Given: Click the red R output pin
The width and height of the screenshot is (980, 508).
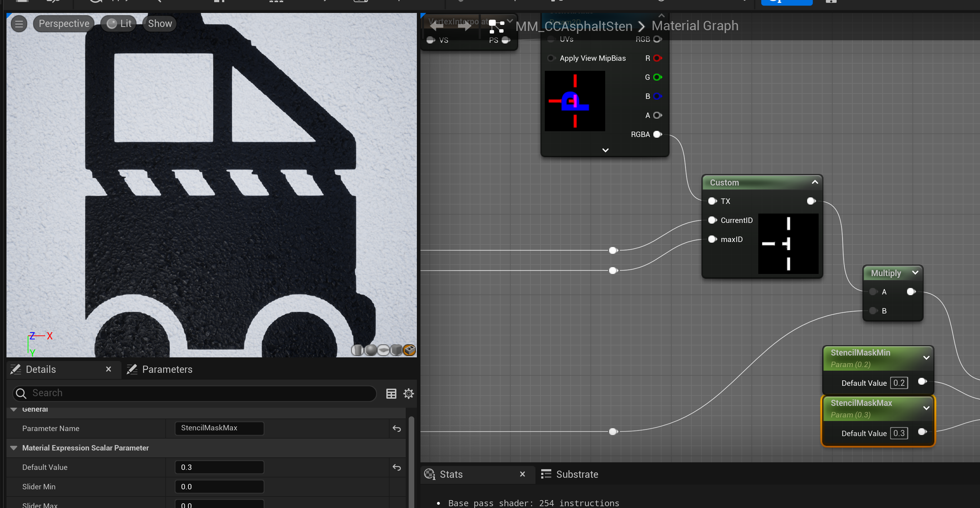Looking at the screenshot, I should (x=657, y=58).
